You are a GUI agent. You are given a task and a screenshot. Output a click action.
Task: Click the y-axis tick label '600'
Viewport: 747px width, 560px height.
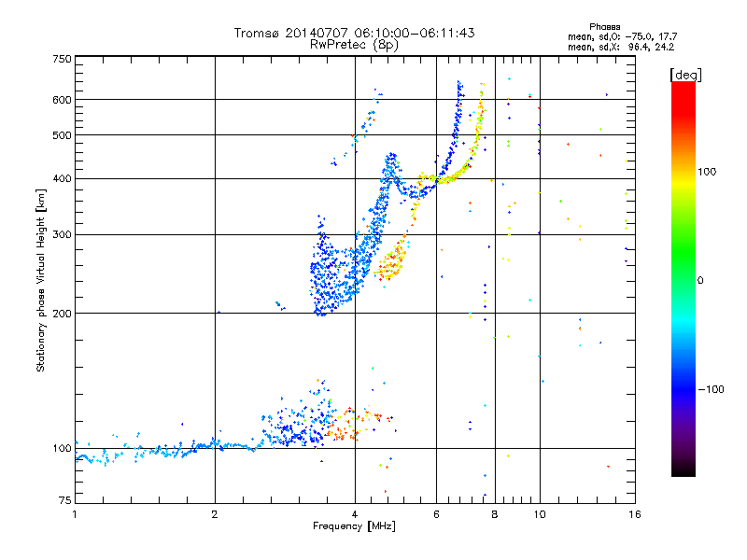point(62,100)
